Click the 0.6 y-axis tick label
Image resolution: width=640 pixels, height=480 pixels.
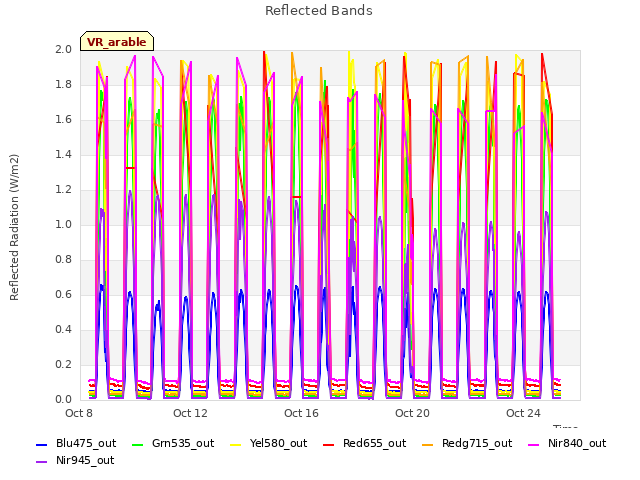pyautogui.click(x=63, y=294)
